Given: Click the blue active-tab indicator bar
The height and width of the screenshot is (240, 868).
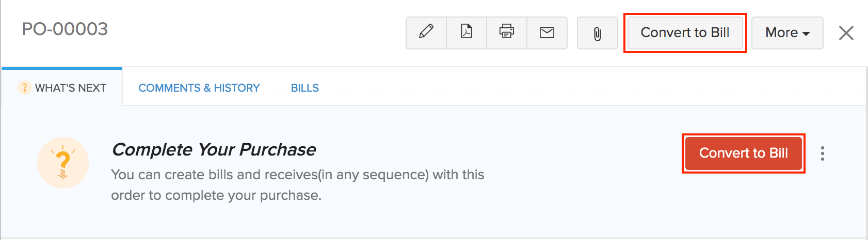Looking at the screenshot, I should point(62,68).
